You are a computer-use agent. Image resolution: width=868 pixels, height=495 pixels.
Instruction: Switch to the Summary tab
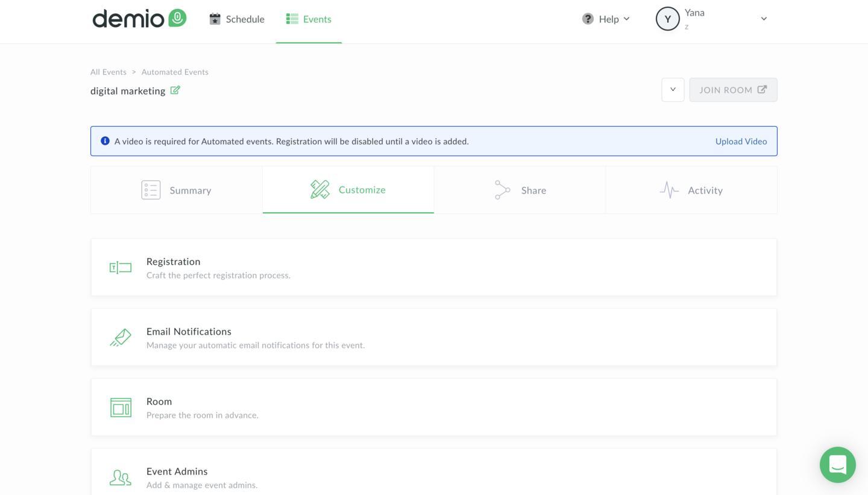pyautogui.click(x=176, y=191)
